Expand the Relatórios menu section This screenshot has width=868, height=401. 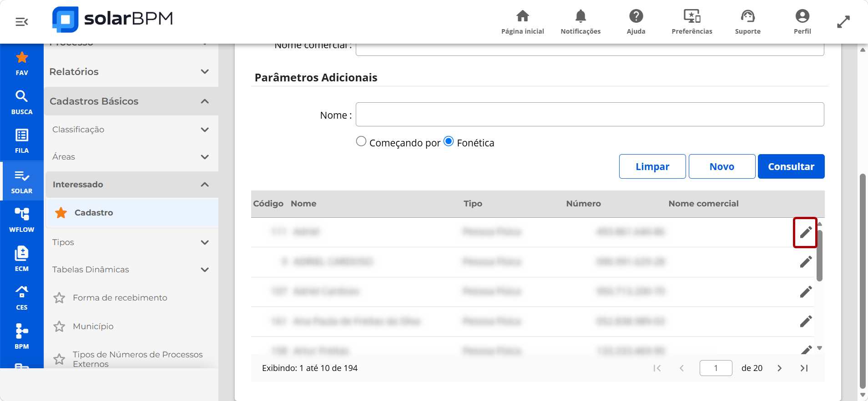pyautogui.click(x=131, y=72)
